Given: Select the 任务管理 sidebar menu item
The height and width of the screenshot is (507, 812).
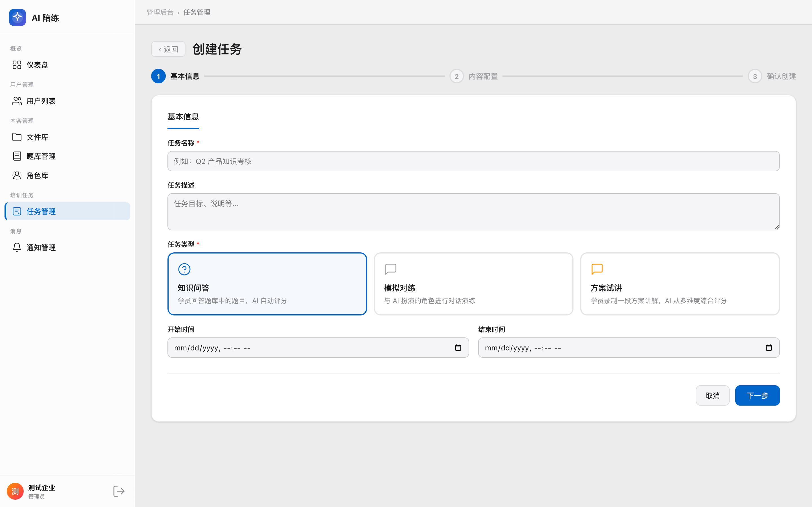Looking at the screenshot, I should coord(67,211).
